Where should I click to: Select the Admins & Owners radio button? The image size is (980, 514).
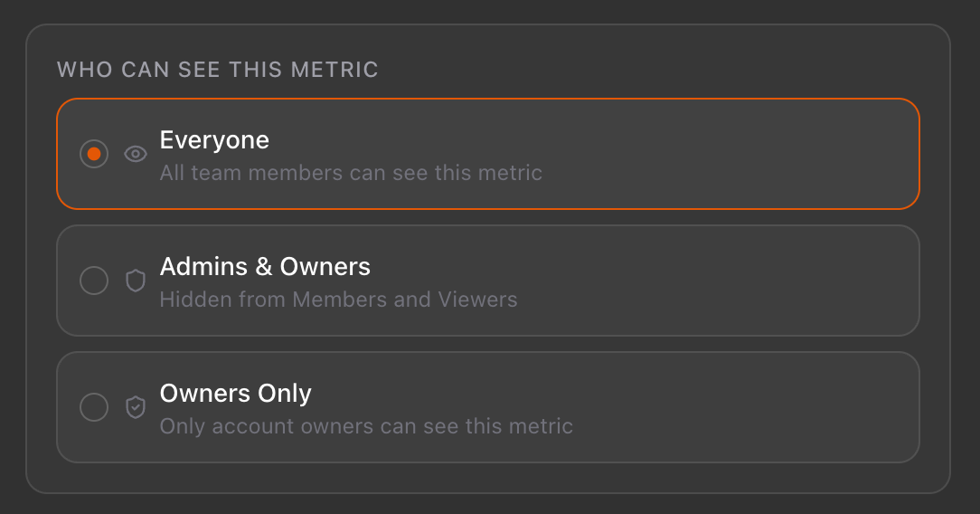click(x=94, y=281)
